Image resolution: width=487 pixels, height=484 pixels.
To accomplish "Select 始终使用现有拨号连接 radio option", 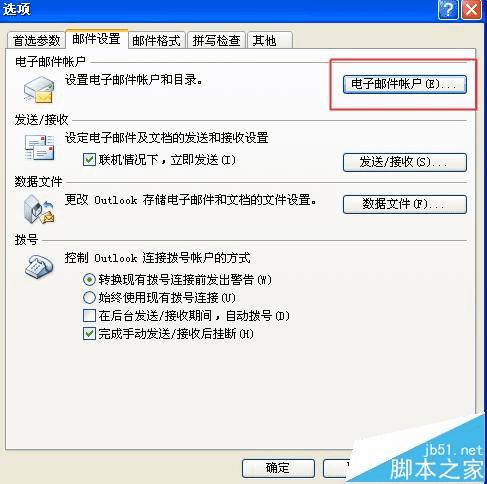I will (89, 298).
